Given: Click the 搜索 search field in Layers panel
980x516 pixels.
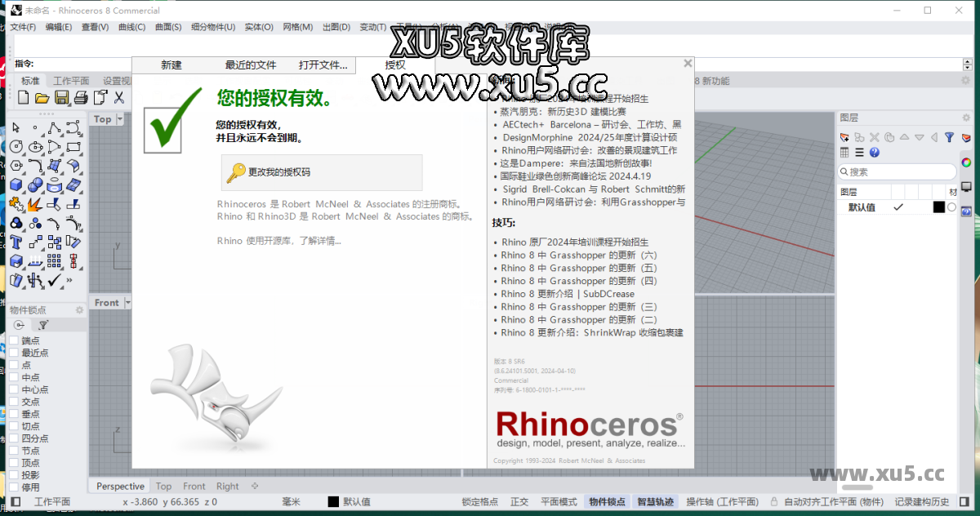Looking at the screenshot, I should pyautogui.click(x=897, y=172).
